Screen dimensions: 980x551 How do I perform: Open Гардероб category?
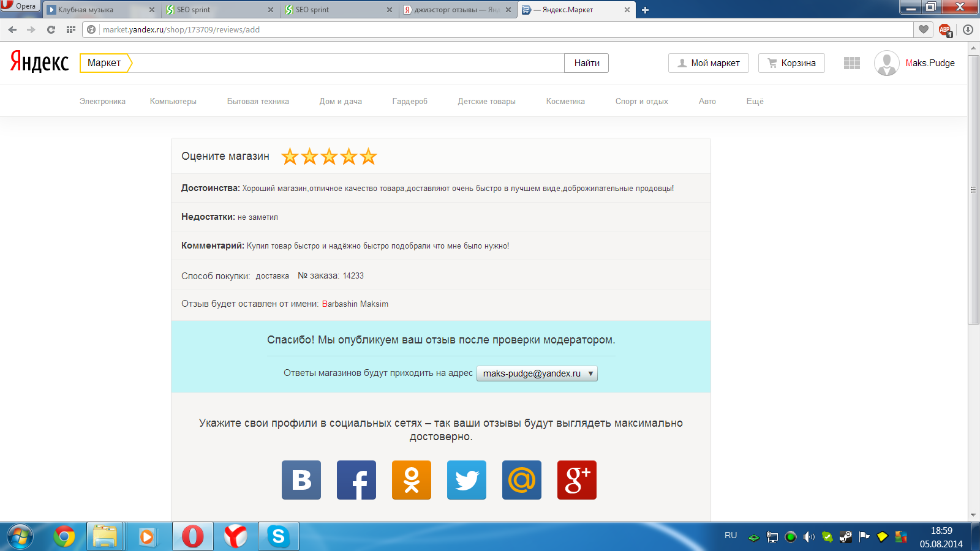click(x=410, y=102)
